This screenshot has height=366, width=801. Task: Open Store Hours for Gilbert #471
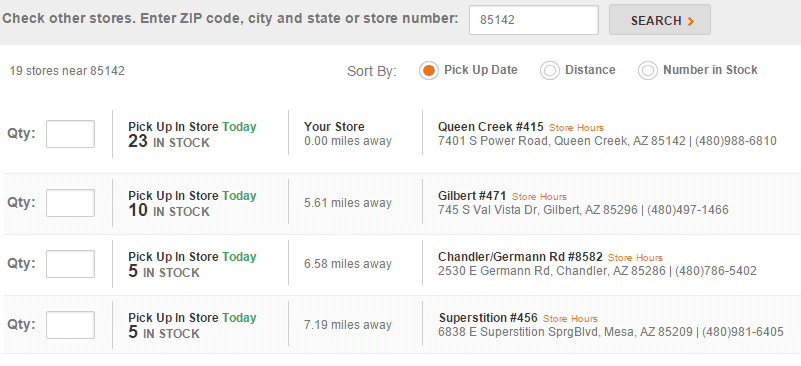(x=539, y=197)
